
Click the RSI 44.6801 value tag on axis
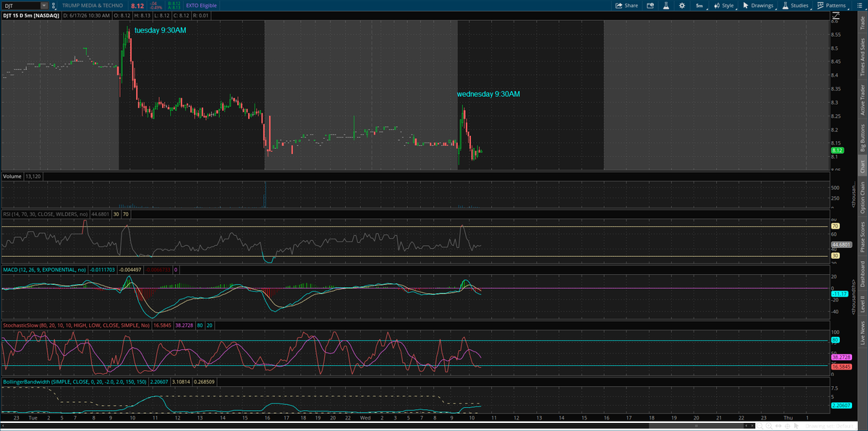point(842,244)
